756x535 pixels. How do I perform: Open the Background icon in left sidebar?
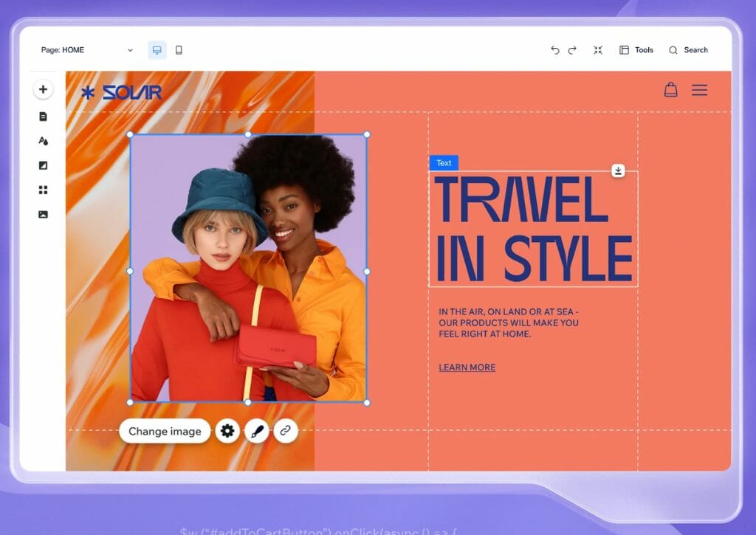point(43,165)
